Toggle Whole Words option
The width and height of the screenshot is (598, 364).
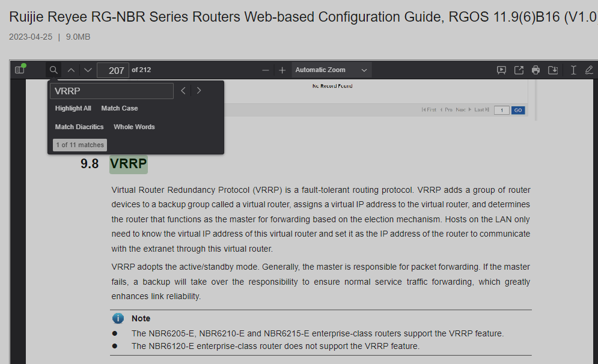[134, 127]
